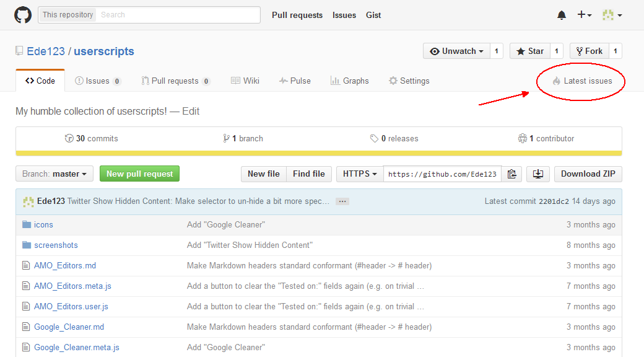View the 0 releases page
This screenshot has width=644, height=357.
(x=394, y=139)
